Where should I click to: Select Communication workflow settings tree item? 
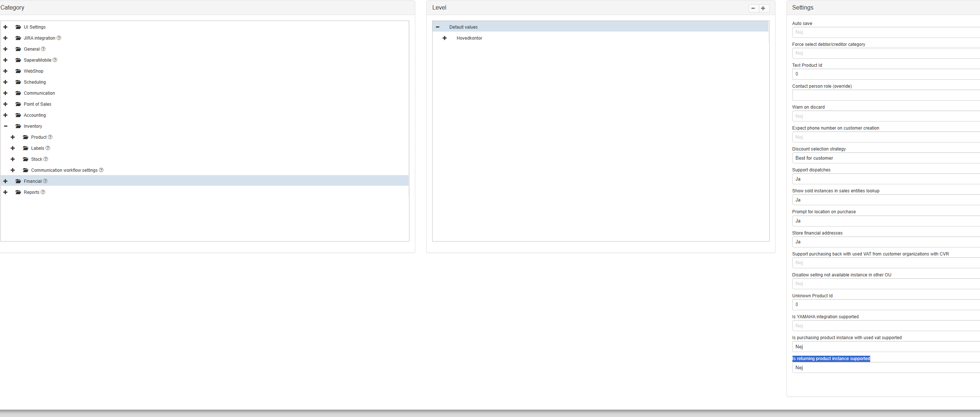[64, 170]
